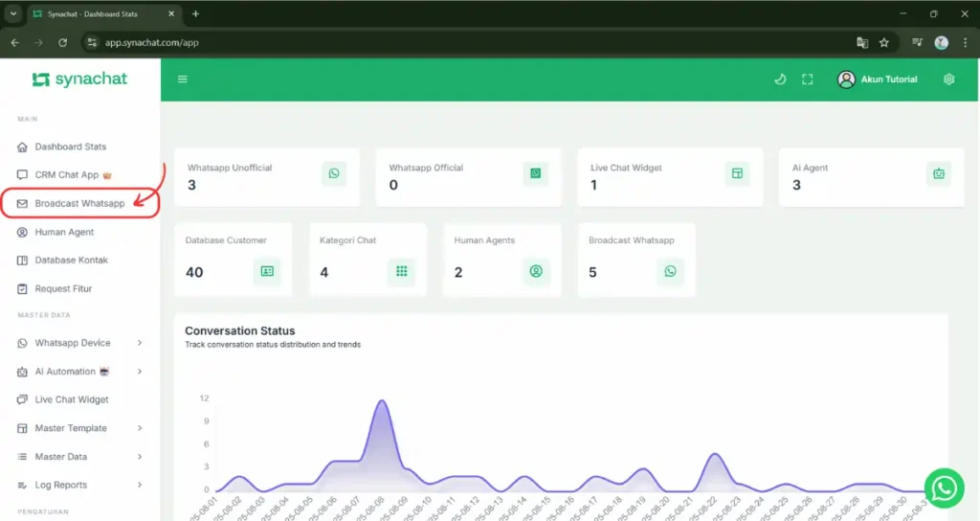Click the Human Agents card icon
The image size is (980, 521).
[x=536, y=271]
